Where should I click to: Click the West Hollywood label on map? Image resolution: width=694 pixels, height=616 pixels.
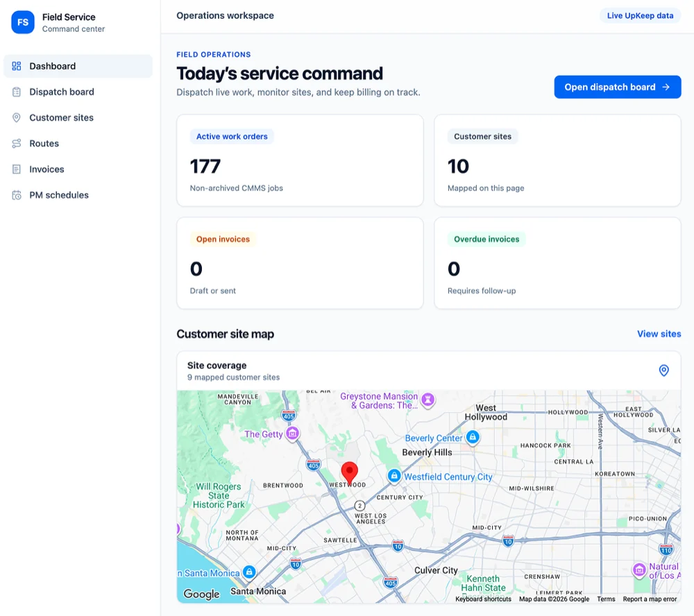coord(486,413)
